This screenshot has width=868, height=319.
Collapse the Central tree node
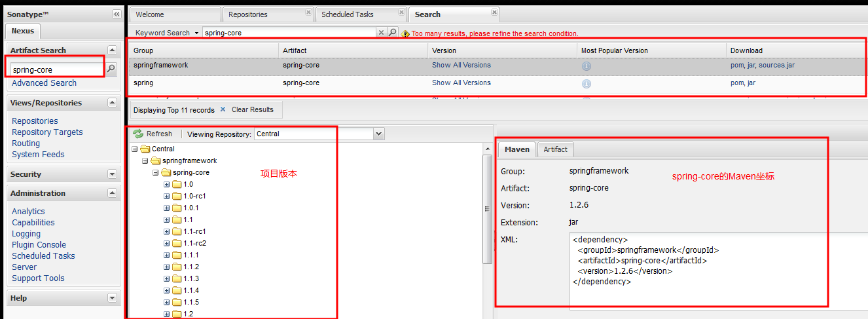point(135,149)
